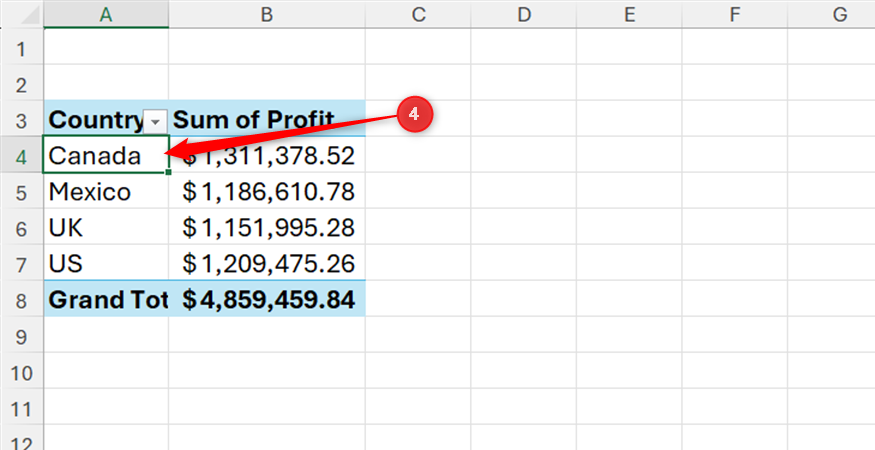
Task: Select row 3 header
Action: 21,118
